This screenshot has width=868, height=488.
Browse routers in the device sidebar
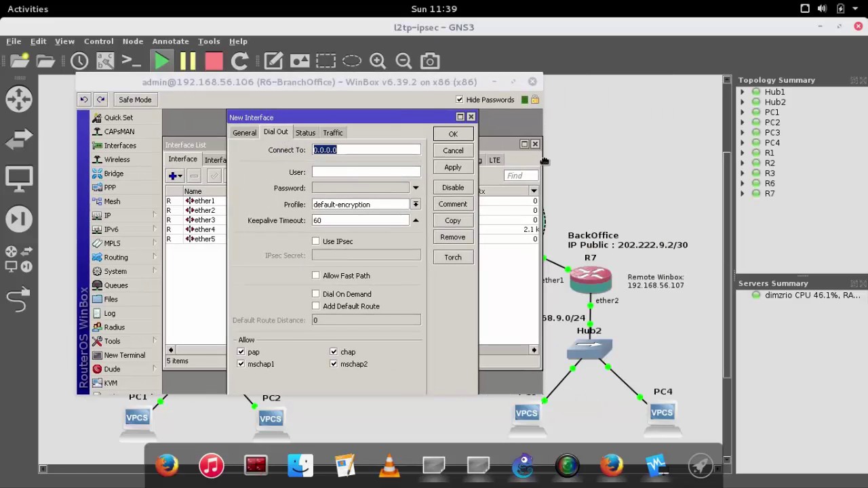click(19, 99)
